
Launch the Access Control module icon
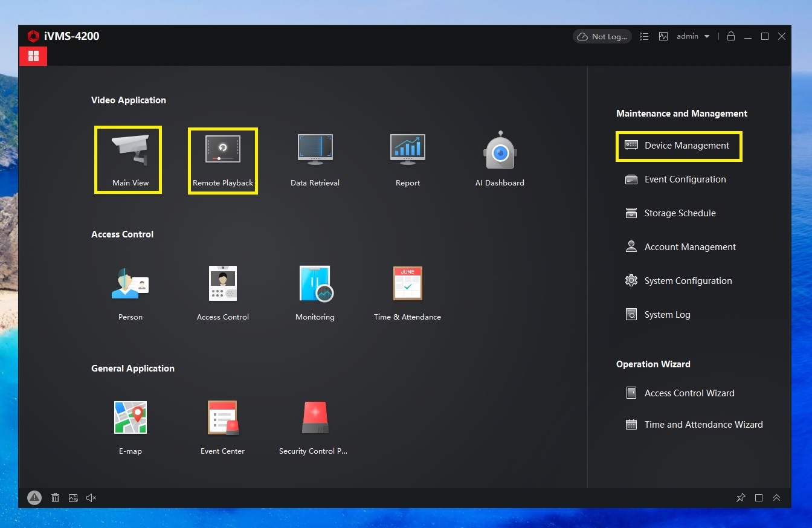[x=223, y=283]
